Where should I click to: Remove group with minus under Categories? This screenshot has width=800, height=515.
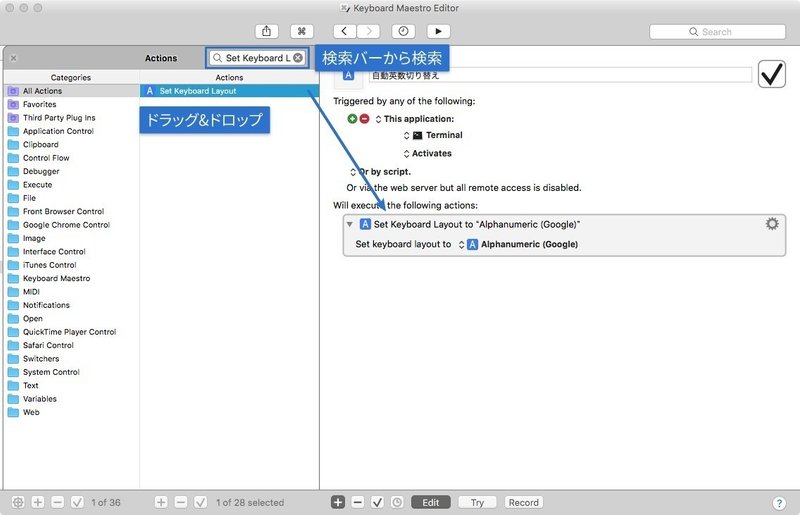(58, 502)
